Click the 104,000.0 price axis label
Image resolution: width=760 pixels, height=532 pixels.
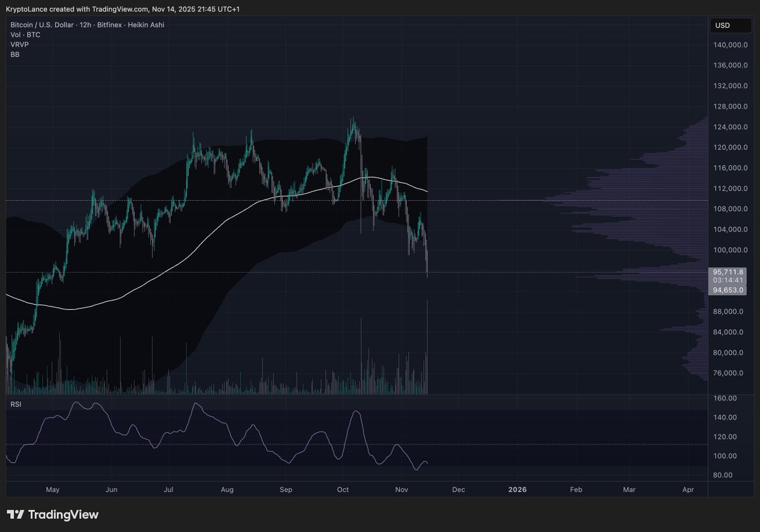tap(730, 229)
